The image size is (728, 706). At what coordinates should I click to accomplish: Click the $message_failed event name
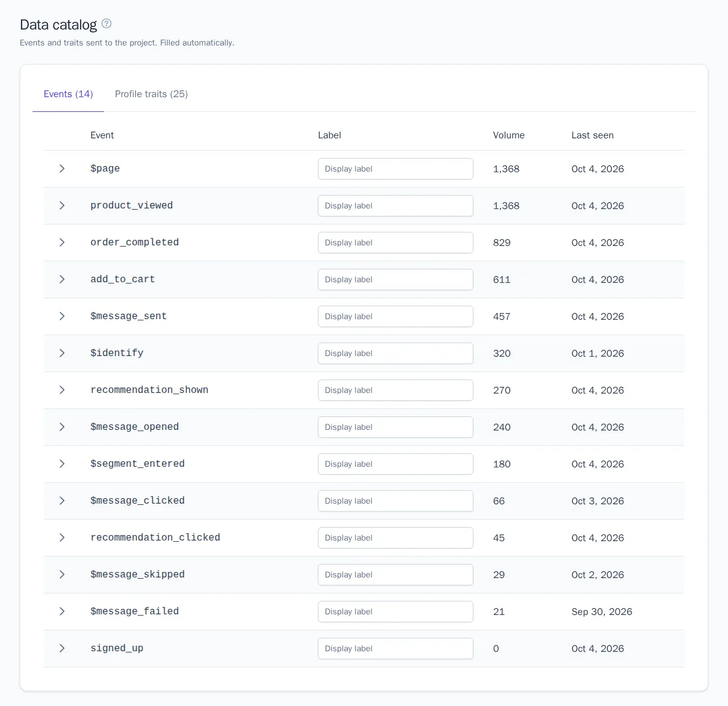[135, 611]
